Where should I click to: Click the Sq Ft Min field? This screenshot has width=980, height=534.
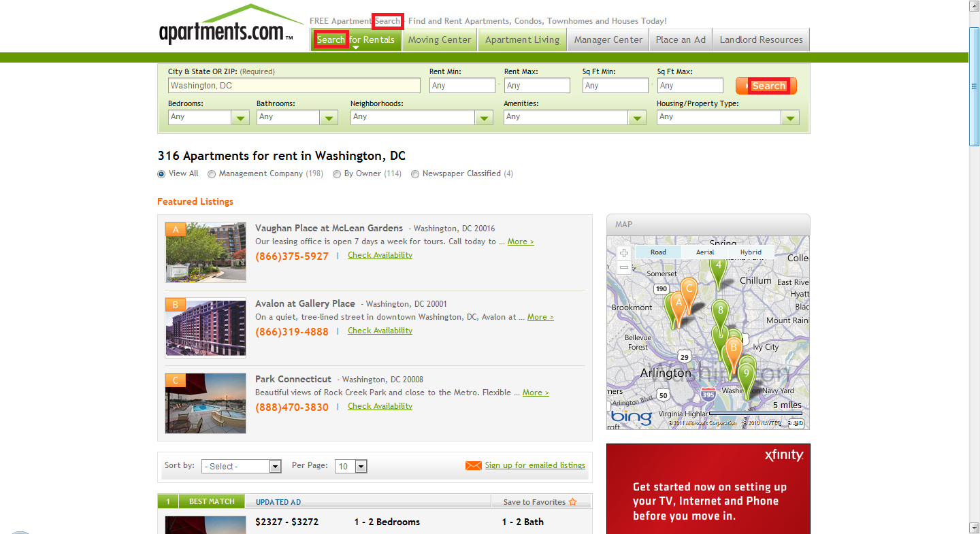click(x=615, y=86)
